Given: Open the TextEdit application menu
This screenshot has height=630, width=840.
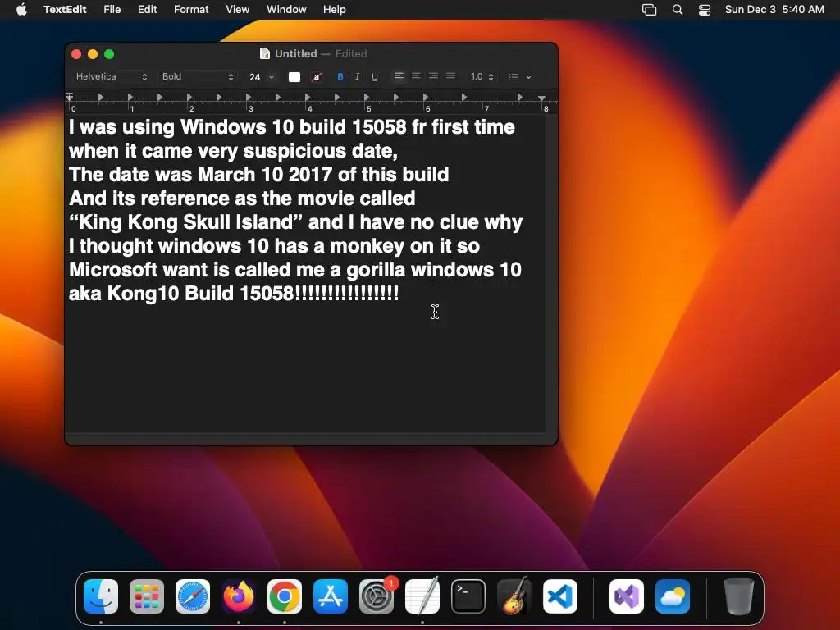Looking at the screenshot, I should (65, 9).
